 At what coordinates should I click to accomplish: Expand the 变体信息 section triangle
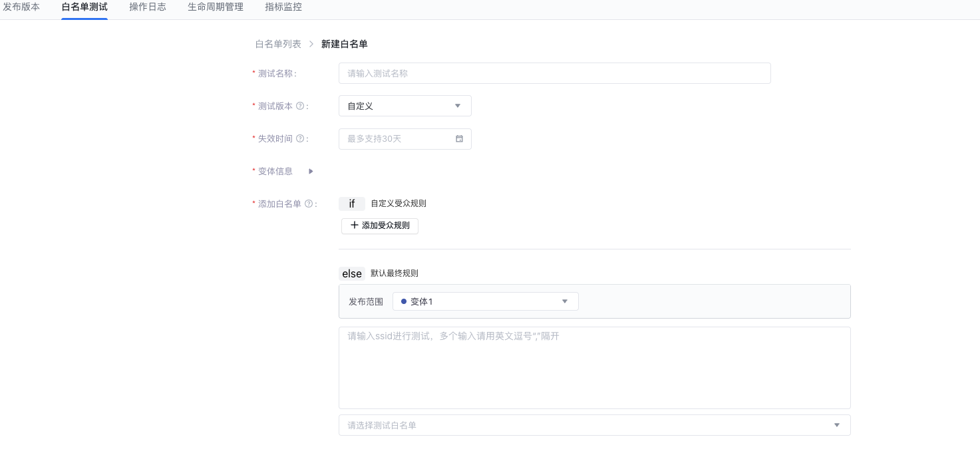[x=311, y=171]
